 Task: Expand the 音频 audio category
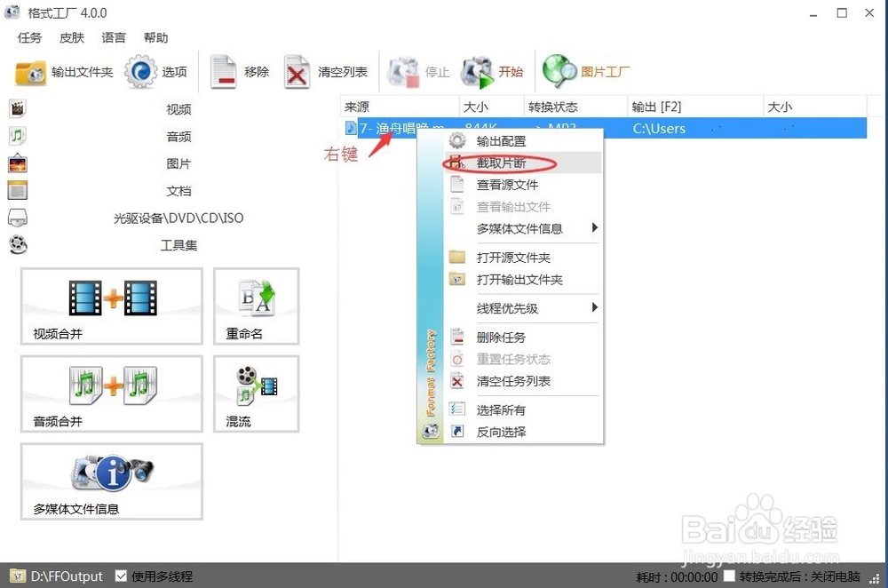click(x=178, y=136)
